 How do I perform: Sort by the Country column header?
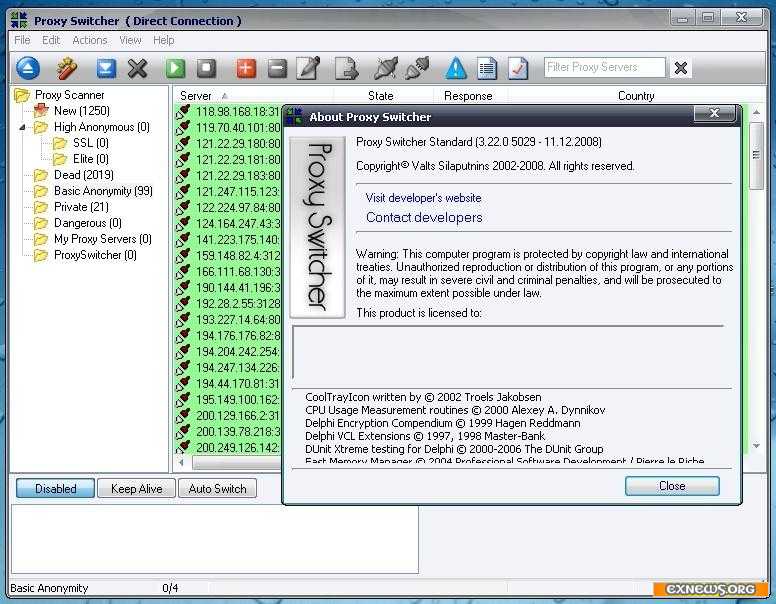[636, 96]
